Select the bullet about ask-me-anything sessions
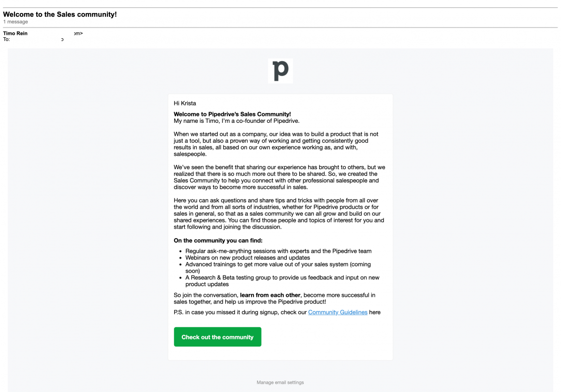This screenshot has height=392, width=561. [x=278, y=251]
